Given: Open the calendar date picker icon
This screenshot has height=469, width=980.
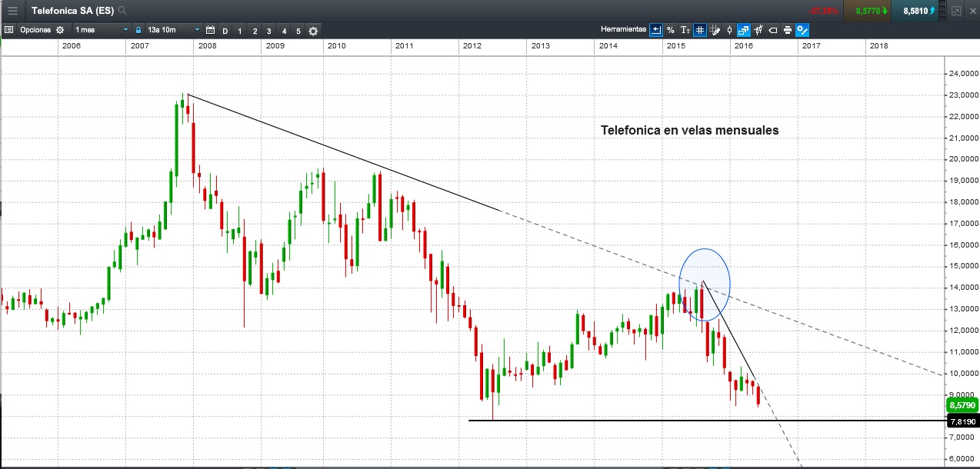Looking at the screenshot, I should (x=210, y=30).
